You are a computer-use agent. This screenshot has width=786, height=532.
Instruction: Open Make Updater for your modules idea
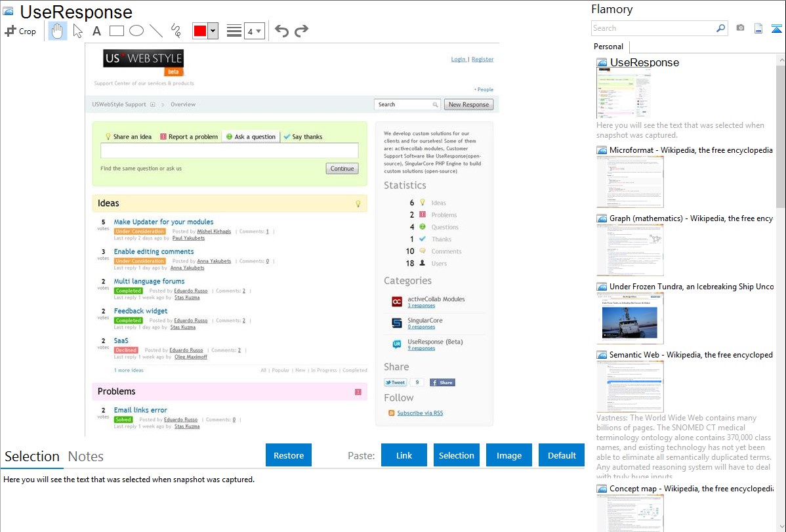coord(163,222)
